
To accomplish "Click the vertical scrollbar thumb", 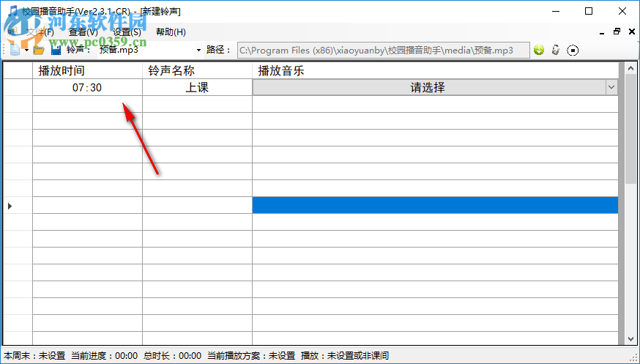I will click(x=630, y=129).
